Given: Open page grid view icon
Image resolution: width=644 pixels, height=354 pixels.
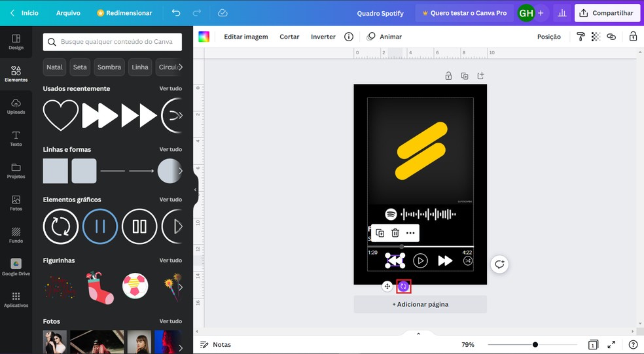Looking at the screenshot, I should (593, 345).
